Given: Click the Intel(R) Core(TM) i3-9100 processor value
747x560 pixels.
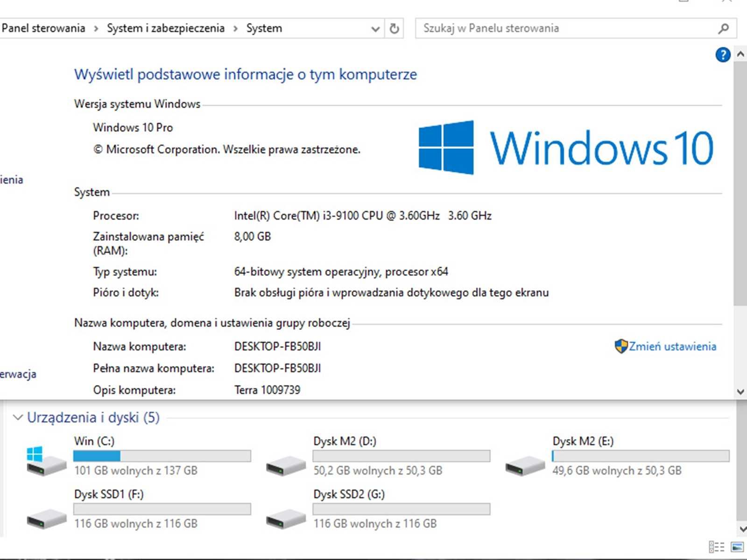Looking at the screenshot, I should (x=363, y=216).
